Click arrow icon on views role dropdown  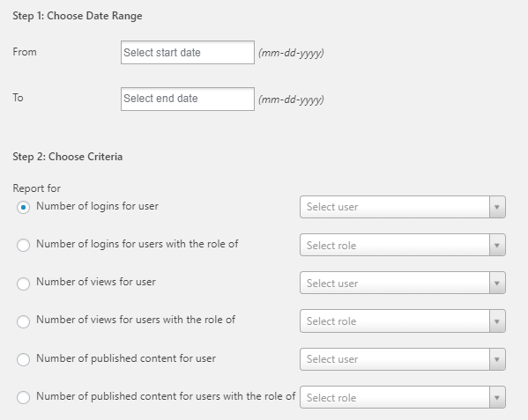coord(497,321)
